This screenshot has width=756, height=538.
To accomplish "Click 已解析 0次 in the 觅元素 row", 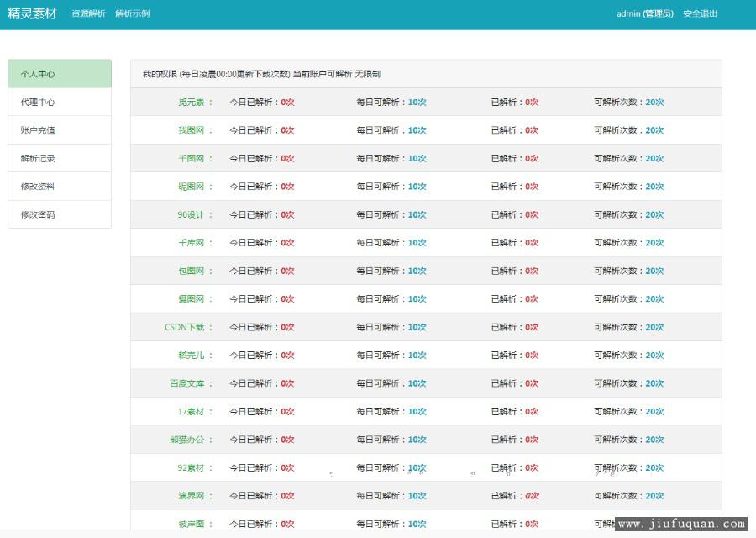I will pyautogui.click(x=514, y=102).
